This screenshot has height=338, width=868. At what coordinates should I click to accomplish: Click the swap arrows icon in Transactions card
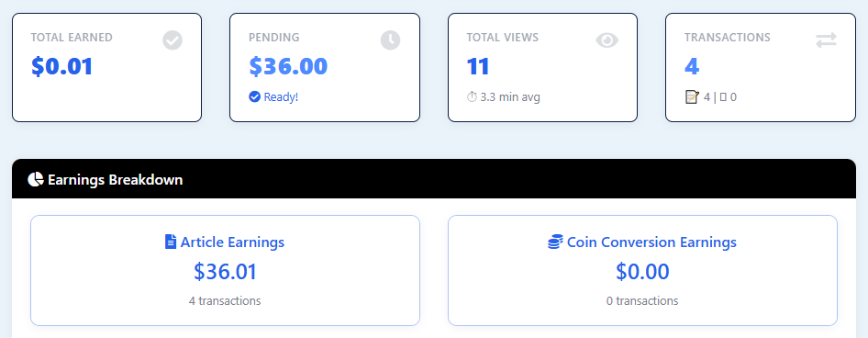tap(826, 40)
